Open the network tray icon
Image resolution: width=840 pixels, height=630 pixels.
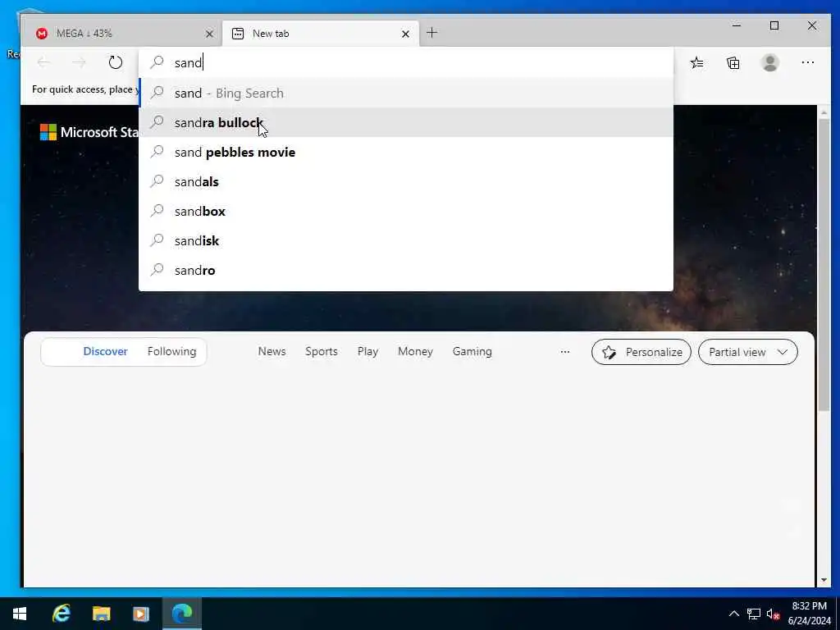[x=754, y=614]
